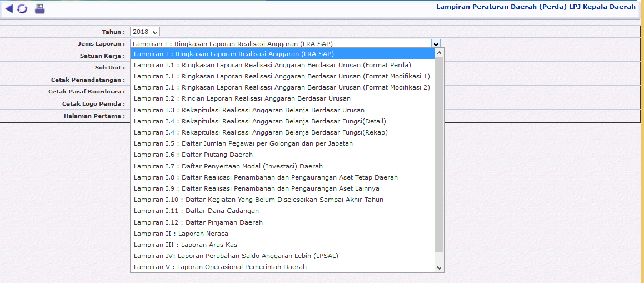Select Lampiran I.7 Daftar Penyertaan Modal
The height and width of the screenshot is (283, 644).
click(x=228, y=166)
